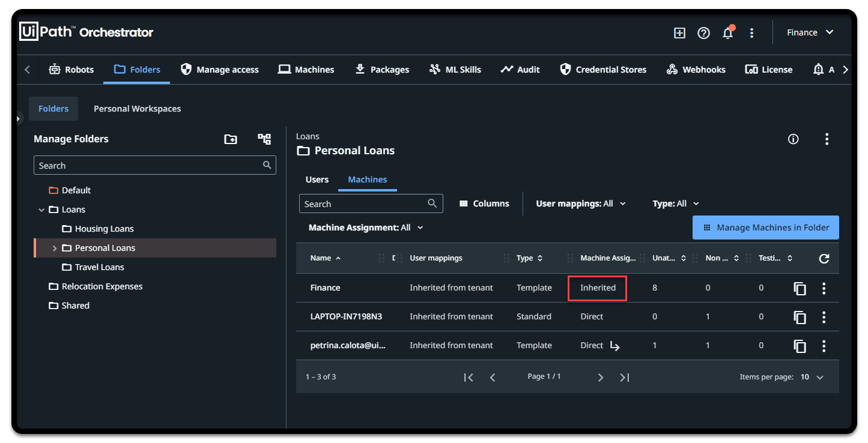
Task: Click the add new plus icon in header
Action: (679, 33)
